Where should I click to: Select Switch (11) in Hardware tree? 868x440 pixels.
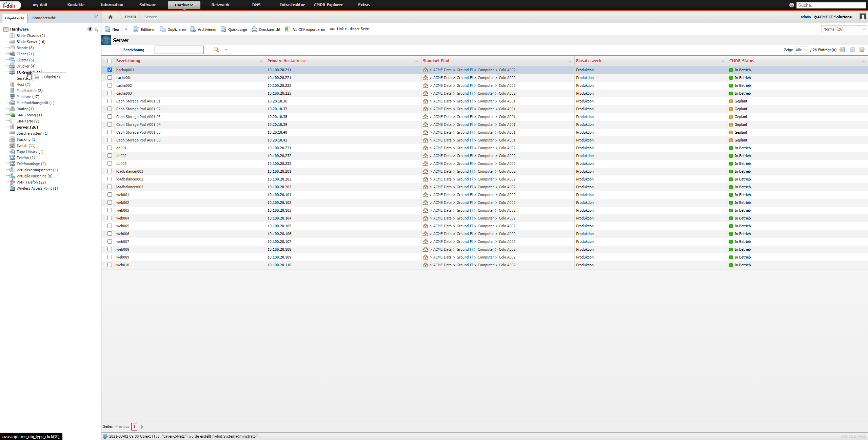tap(26, 146)
